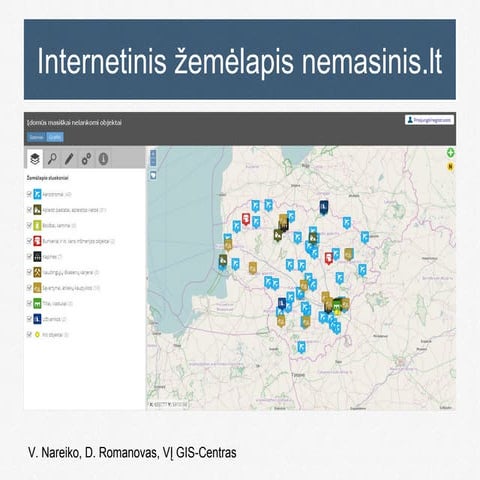The height and width of the screenshot is (480, 480).
Task: Click the Tiltai, viadukai layer label
Action: pos(57,303)
